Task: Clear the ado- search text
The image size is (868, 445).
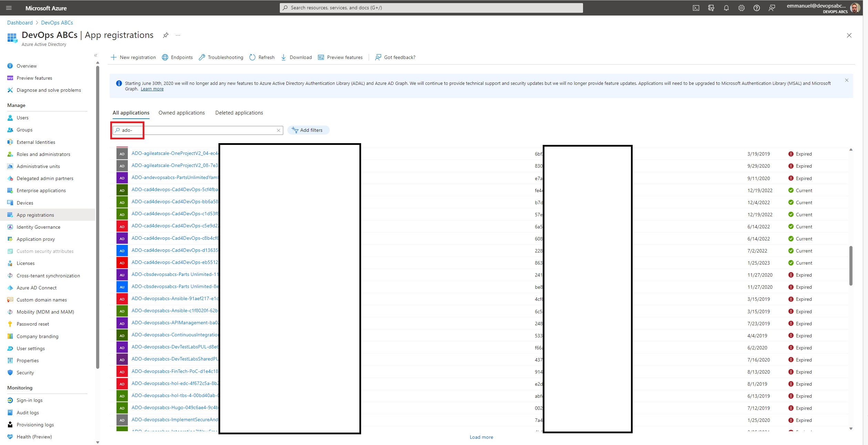Action: (x=278, y=130)
